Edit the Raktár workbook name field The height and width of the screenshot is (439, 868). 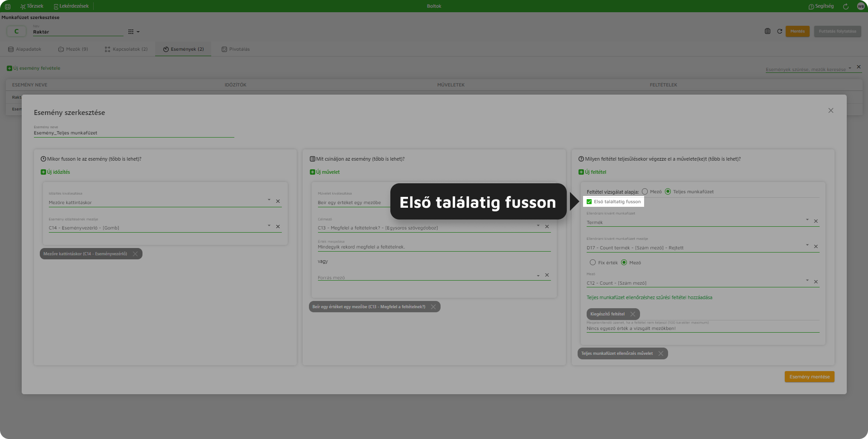click(78, 32)
